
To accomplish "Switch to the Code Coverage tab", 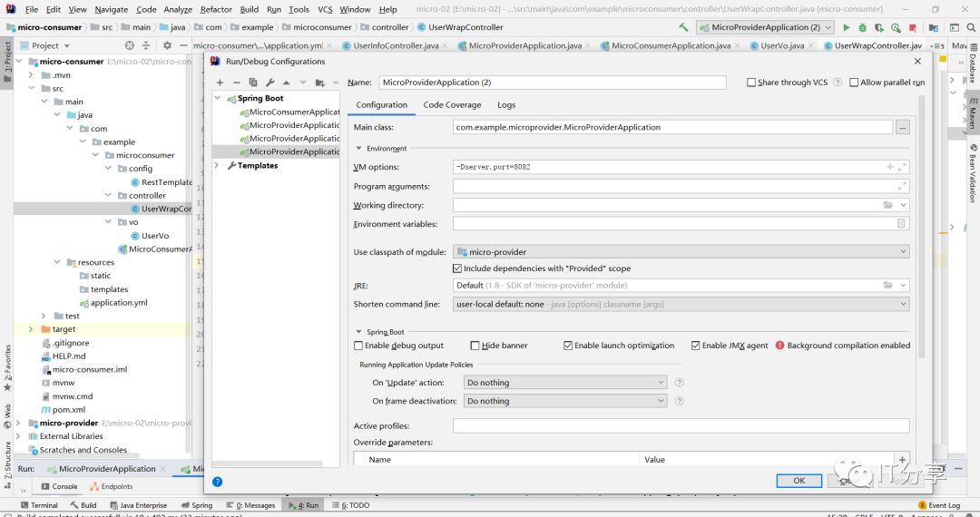I will 452,105.
